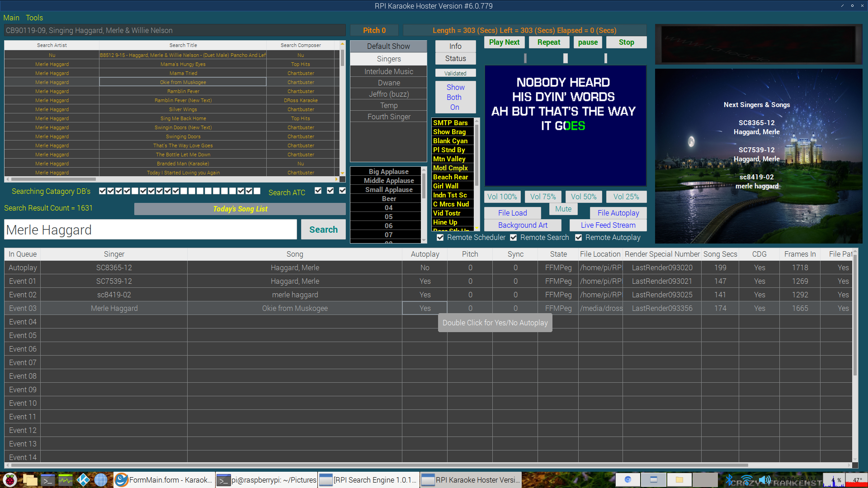
Task: Open the Tools menu
Action: click(34, 18)
